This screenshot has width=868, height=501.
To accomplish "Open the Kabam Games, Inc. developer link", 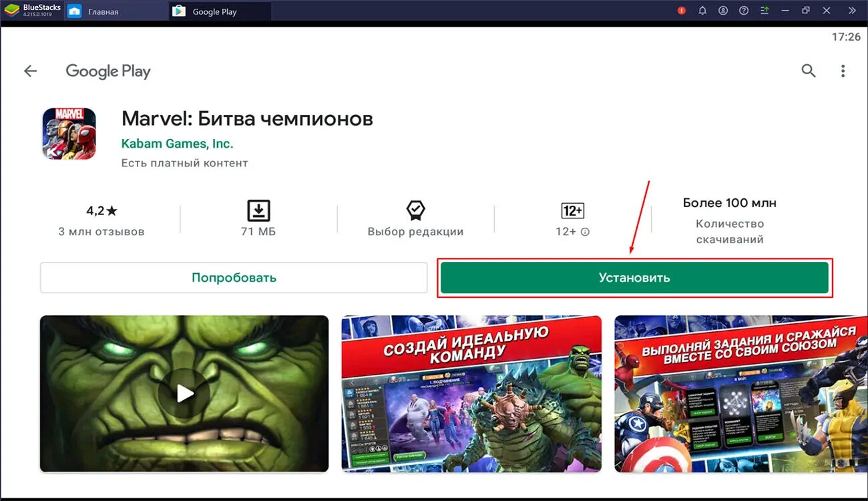I will (x=178, y=144).
